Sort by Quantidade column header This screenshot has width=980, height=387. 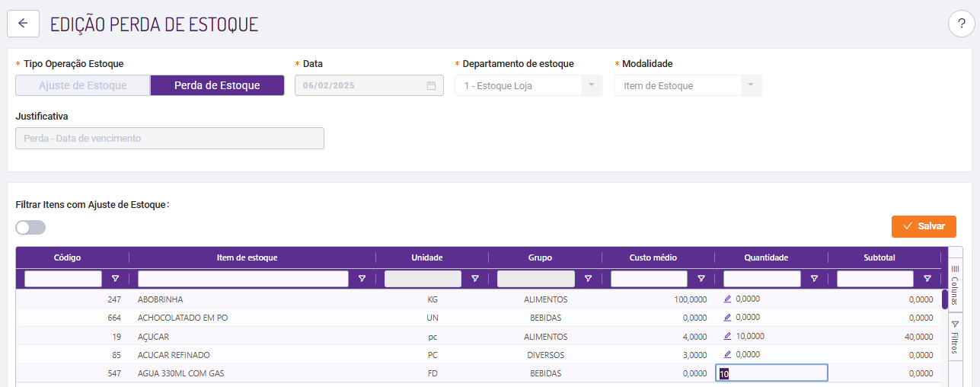(x=766, y=257)
